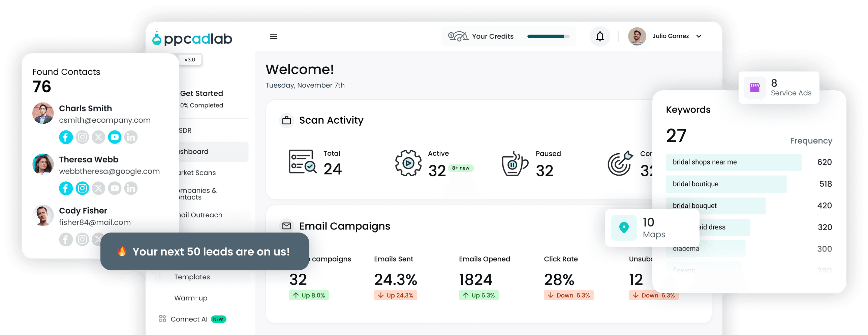Open Connect AI in the sidebar

click(189, 319)
